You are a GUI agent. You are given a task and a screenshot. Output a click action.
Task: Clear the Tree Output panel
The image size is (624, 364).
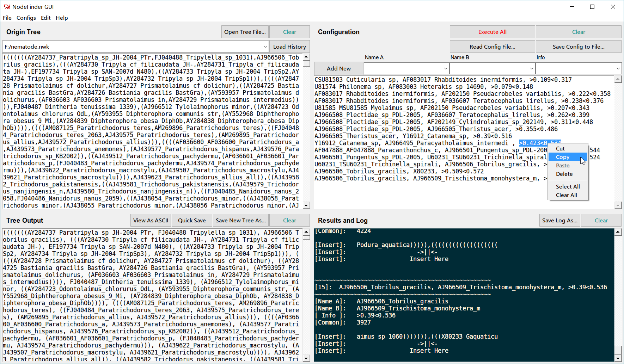pos(289,220)
